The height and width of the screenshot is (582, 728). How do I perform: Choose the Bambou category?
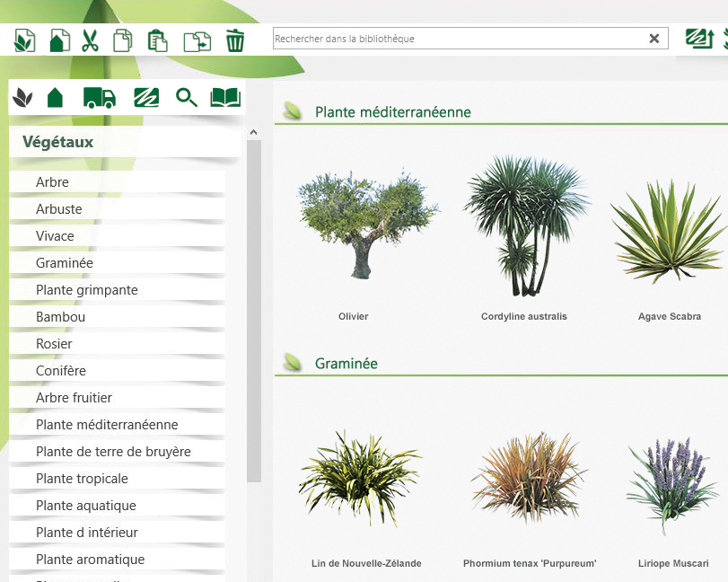pos(60,317)
